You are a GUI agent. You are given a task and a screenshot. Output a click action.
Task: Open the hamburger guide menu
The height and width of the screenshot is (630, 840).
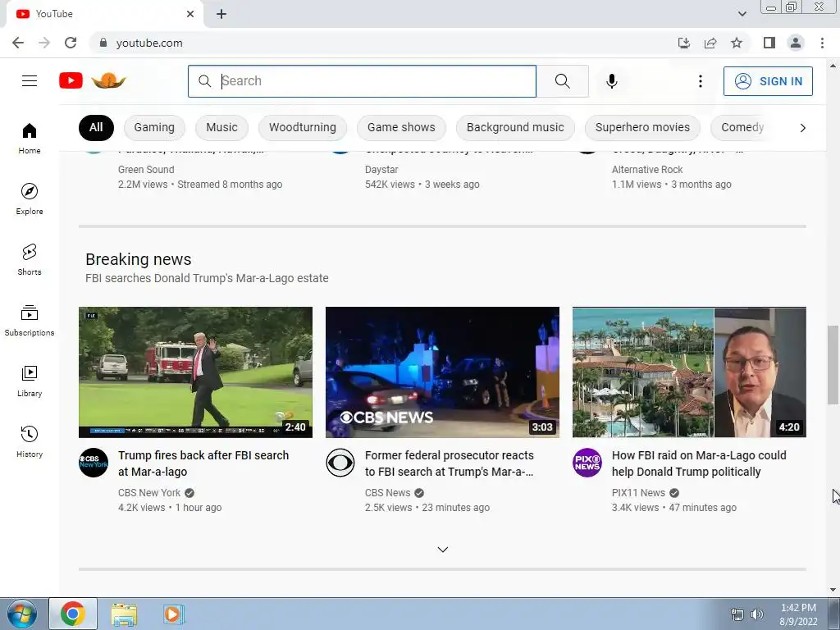click(x=30, y=81)
